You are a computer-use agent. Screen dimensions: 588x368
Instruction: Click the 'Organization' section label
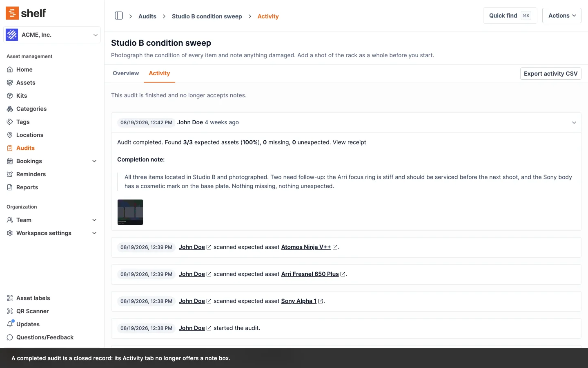pyautogui.click(x=22, y=207)
